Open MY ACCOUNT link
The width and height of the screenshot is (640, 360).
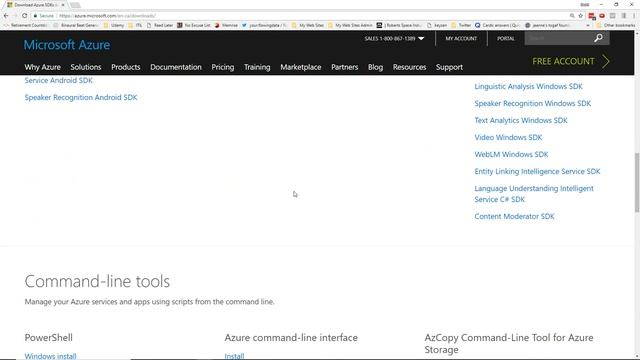[x=461, y=38]
